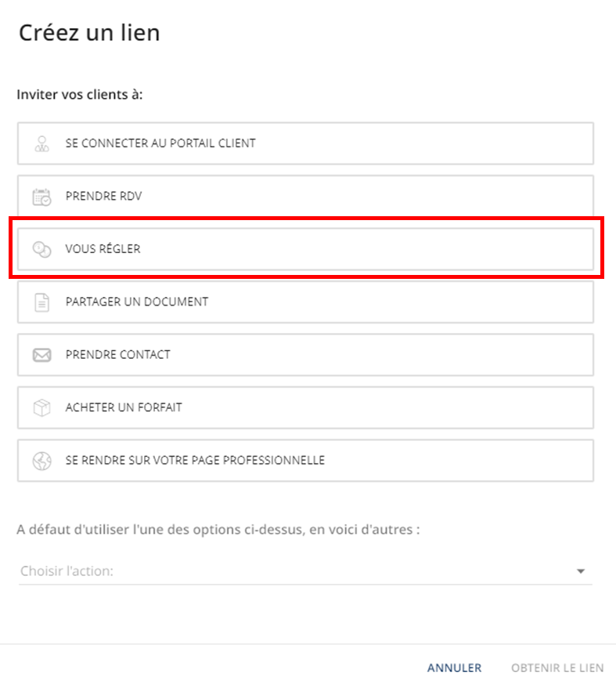Click the document icon for Partager un document
Screen dimensions: 616x687
[42, 302]
